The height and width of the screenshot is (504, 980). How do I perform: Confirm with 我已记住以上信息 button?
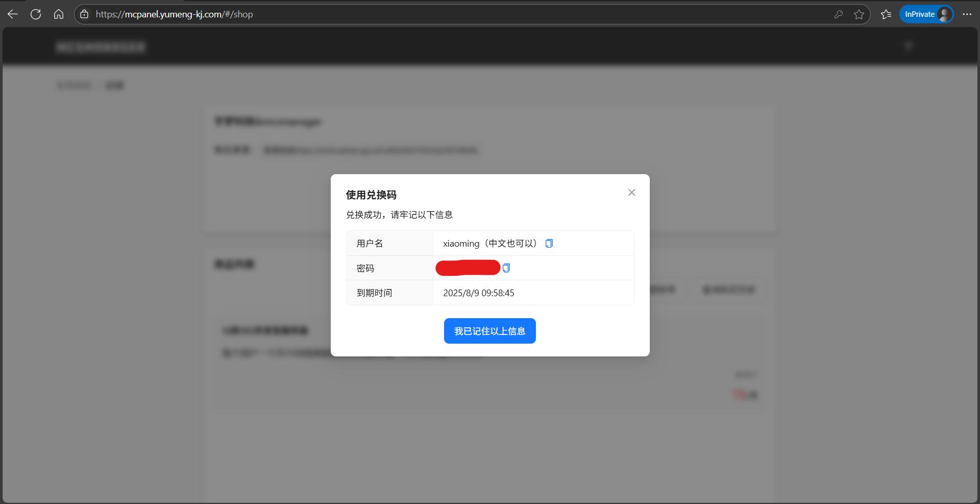point(489,331)
